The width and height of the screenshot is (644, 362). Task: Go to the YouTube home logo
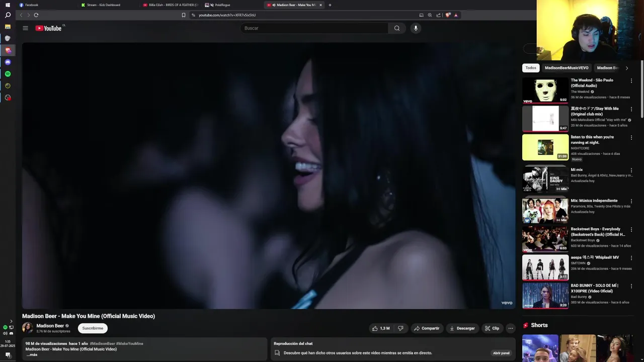tap(49, 28)
